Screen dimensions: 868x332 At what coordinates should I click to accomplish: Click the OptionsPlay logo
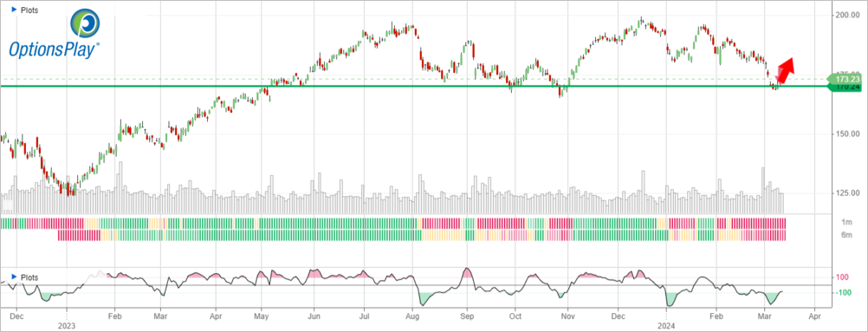click(x=55, y=35)
